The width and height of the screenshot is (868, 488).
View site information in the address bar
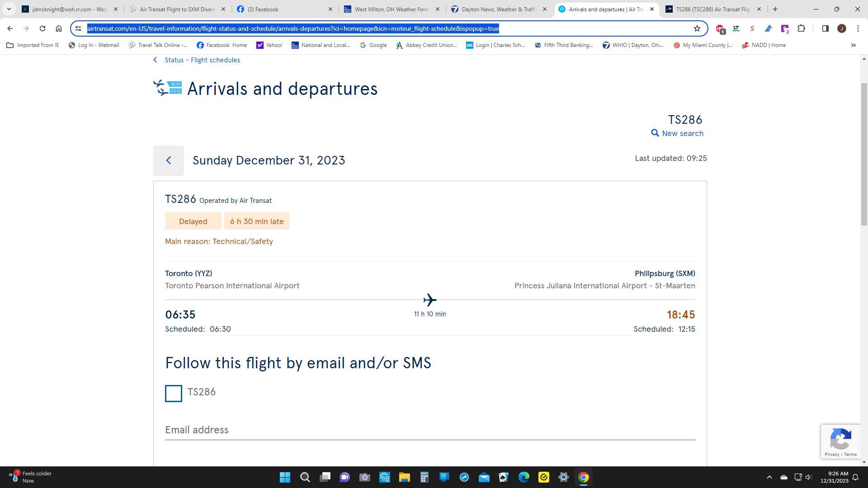pos(78,28)
